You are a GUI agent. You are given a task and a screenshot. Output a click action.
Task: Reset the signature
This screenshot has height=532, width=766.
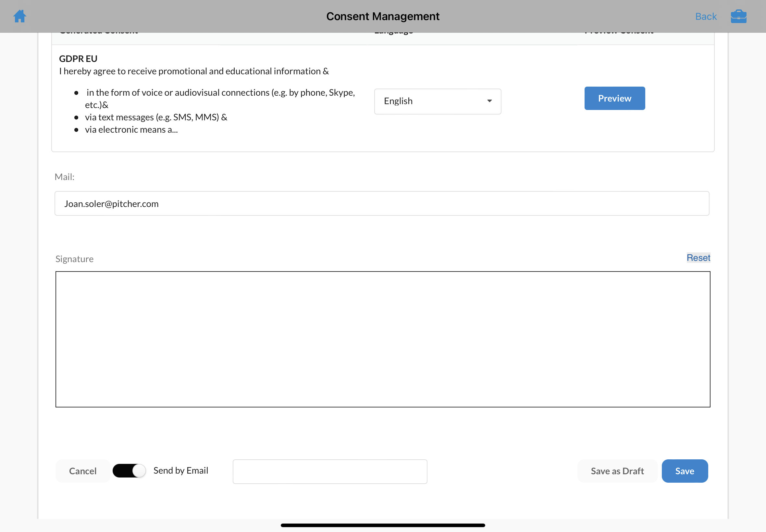(x=698, y=258)
